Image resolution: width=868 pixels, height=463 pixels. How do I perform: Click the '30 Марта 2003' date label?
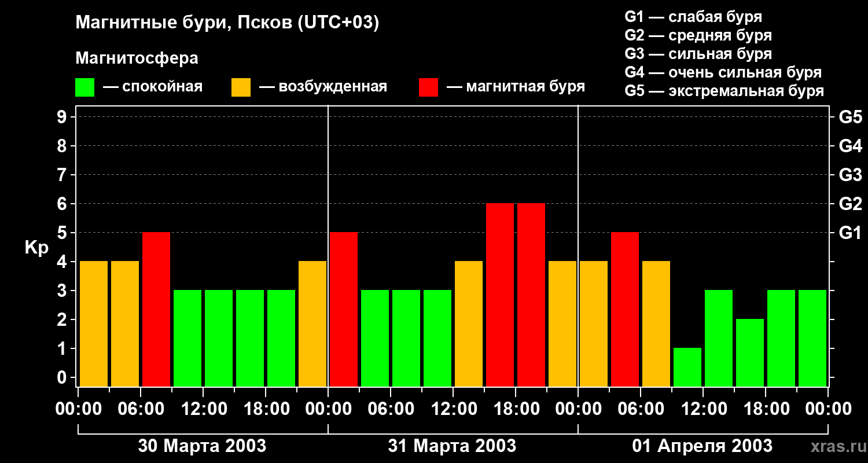202,446
